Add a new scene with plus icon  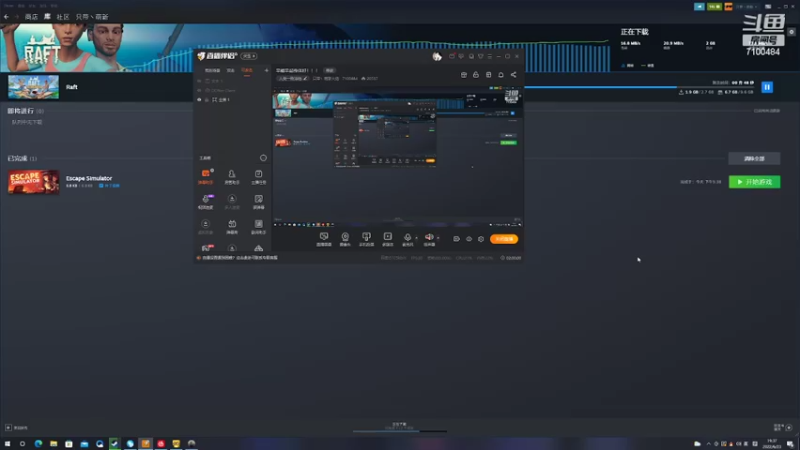point(266,70)
